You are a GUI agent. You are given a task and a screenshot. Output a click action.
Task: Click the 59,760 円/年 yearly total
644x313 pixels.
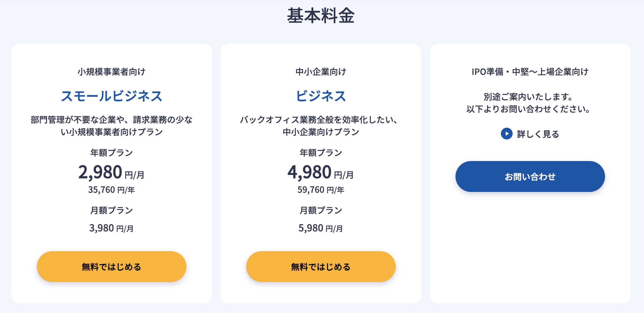(x=321, y=190)
